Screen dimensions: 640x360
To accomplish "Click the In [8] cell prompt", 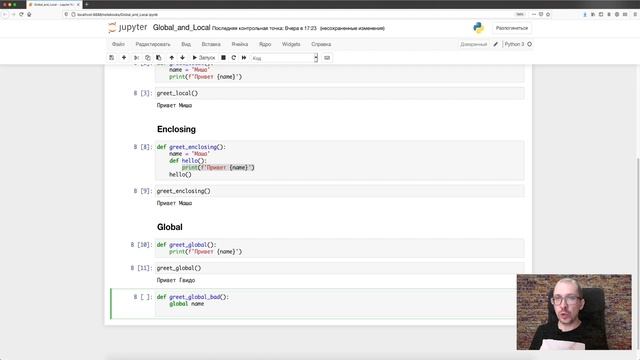I will click(x=143, y=147).
